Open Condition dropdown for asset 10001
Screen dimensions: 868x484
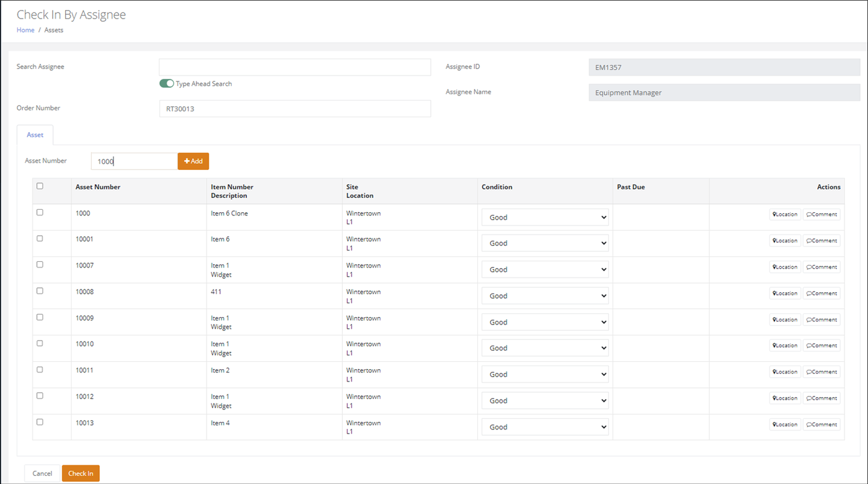pos(545,243)
